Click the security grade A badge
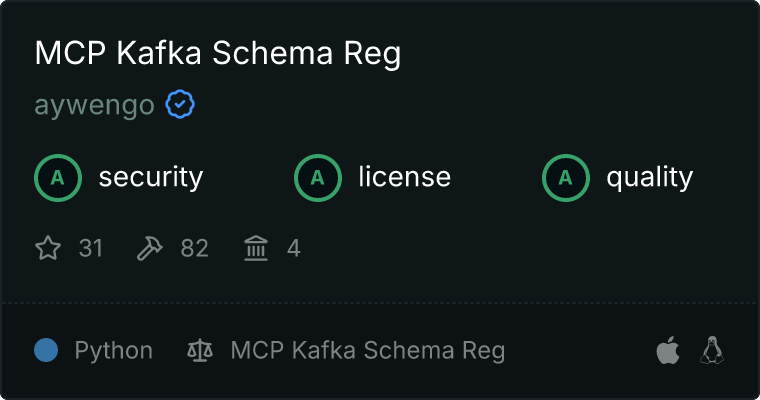 click(x=58, y=178)
